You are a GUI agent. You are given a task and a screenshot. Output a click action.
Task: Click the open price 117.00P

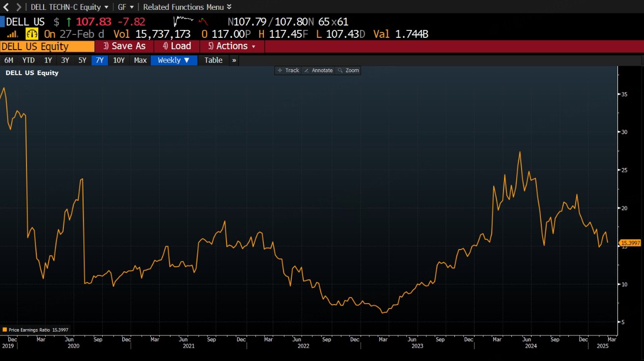[231, 34]
